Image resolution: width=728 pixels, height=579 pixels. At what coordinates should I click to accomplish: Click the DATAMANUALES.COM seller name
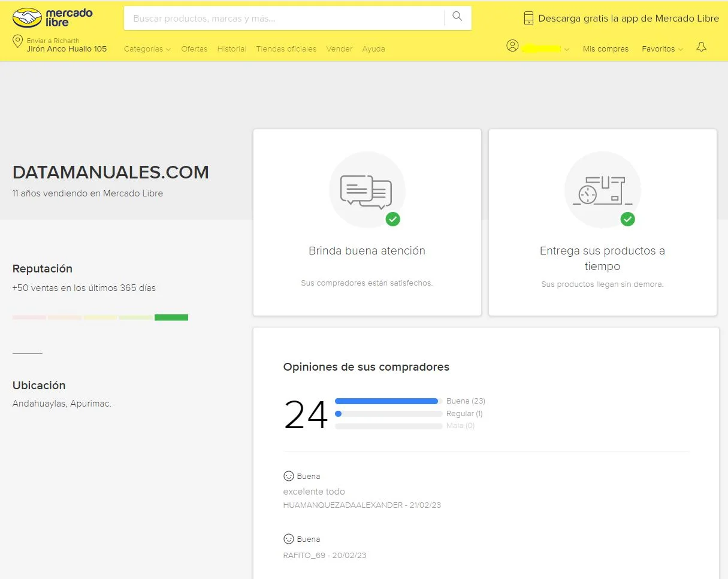[111, 172]
